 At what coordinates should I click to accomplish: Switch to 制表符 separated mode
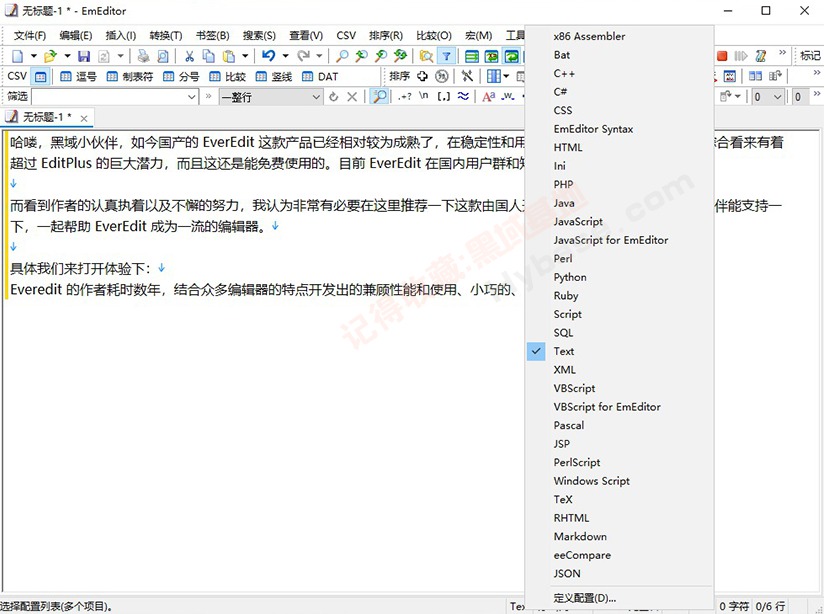pos(129,77)
